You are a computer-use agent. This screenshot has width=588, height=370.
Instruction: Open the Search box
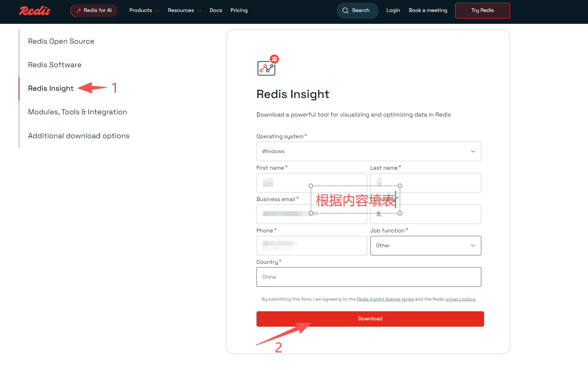[x=357, y=10]
